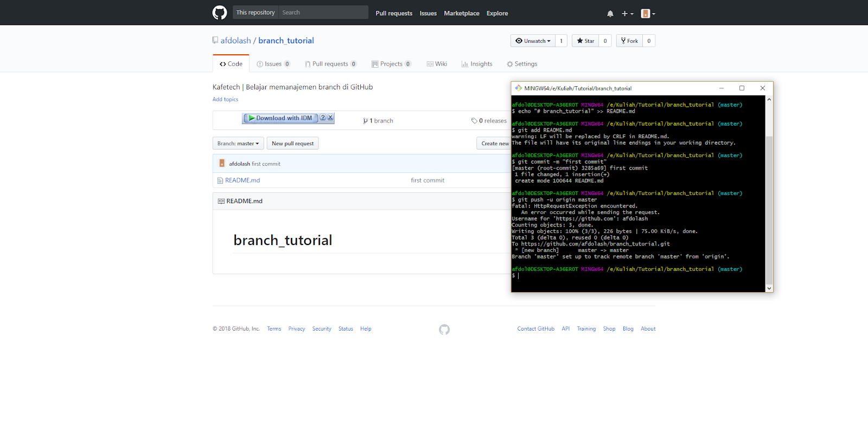Open the 1 branch link
Screen dimensions: 868x433
tap(378, 121)
